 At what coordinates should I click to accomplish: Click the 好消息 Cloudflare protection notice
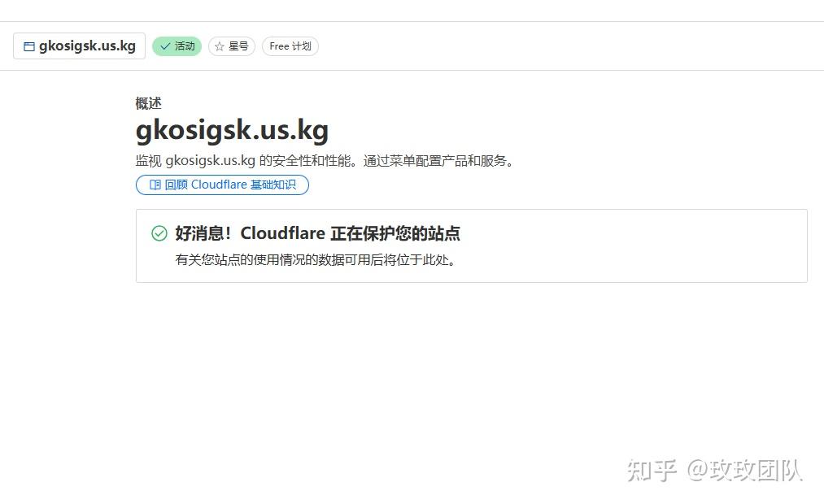click(317, 233)
